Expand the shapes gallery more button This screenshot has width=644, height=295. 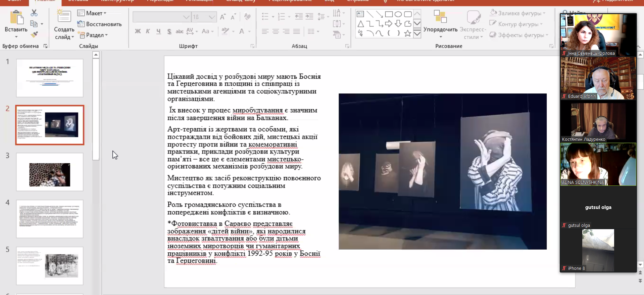[417, 34]
